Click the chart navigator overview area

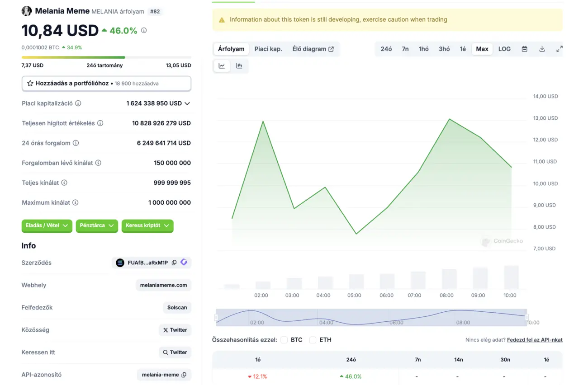tap(371, 318)
